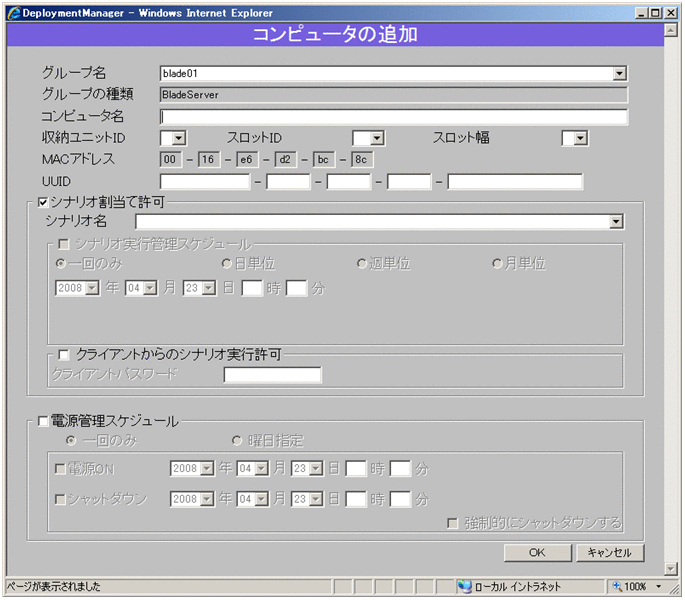Open the scenario schedule day 23 dropdown

(x=209, y=288)
